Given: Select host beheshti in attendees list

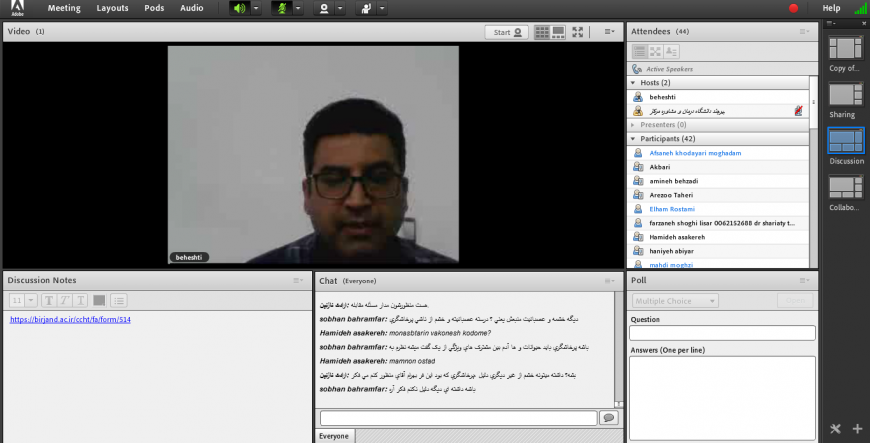Looking at the screenshot, I should (718, 97).
